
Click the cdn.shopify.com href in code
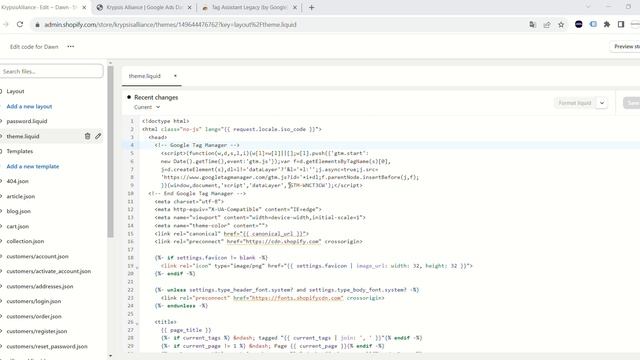tap(274, 242)
